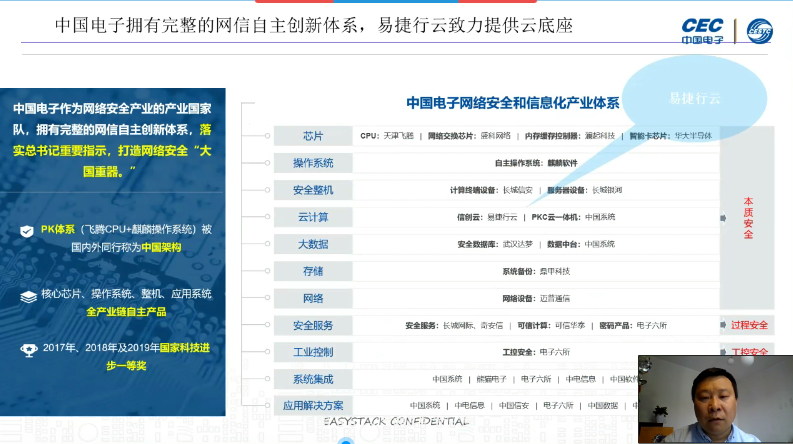Screen dimensions: 793x444
Task: Select the 大数据 category label
Action: pos(313,244)
